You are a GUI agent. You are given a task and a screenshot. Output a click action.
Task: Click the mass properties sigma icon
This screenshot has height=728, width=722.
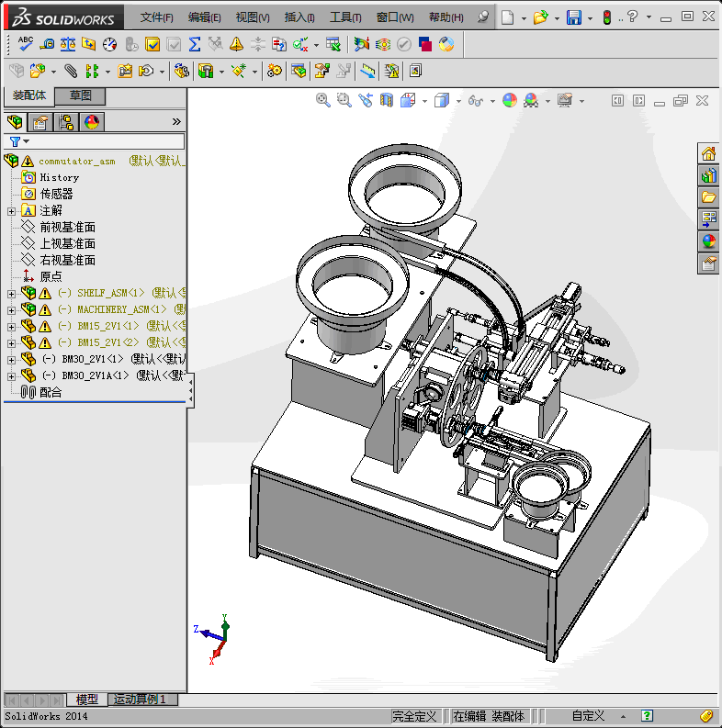(195, 43)
